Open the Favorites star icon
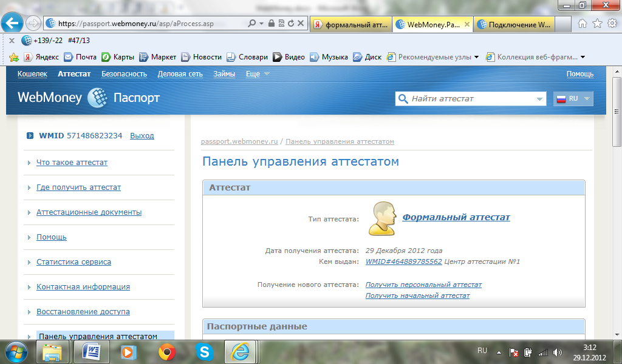Image resolution: width=622 pixels, height=364 pixels. [597, 24]
